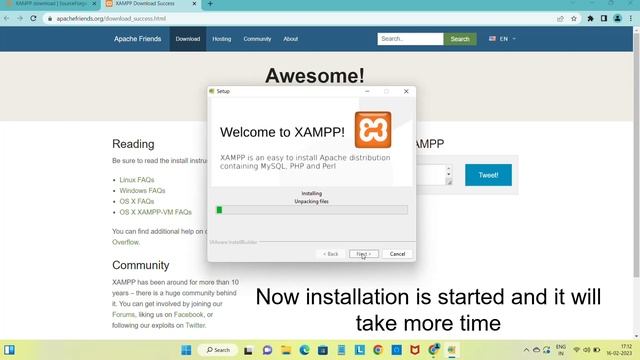This screenshot has width=640, height=360.
Task: Minimize the Setup dialog window
Action: pyautogui.click(x=367, y=91)
